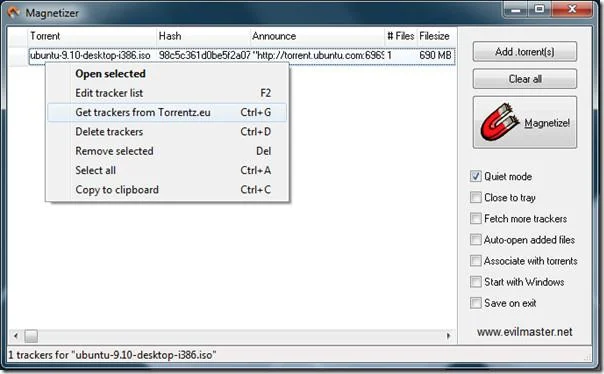Click the hash value 98c5c361d0be5f2a07
Screen dimensions: 604x374
[x=204, y=55]
